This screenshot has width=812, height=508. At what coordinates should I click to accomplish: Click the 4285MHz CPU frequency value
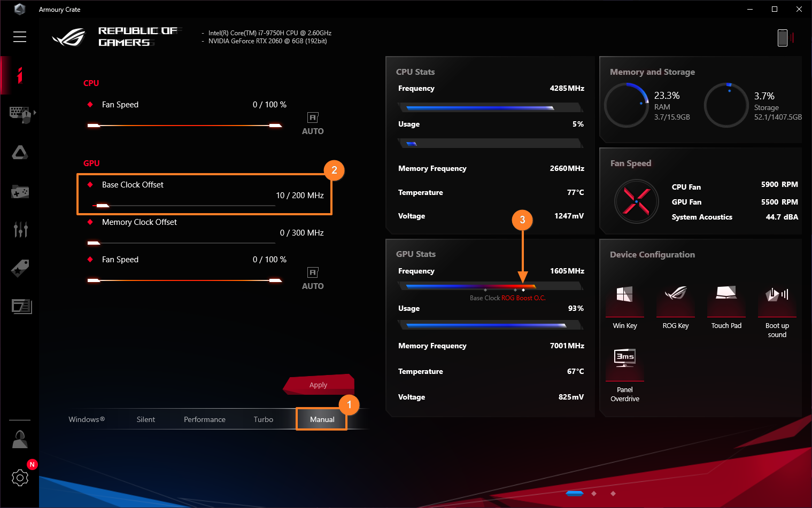pos(567,88)
